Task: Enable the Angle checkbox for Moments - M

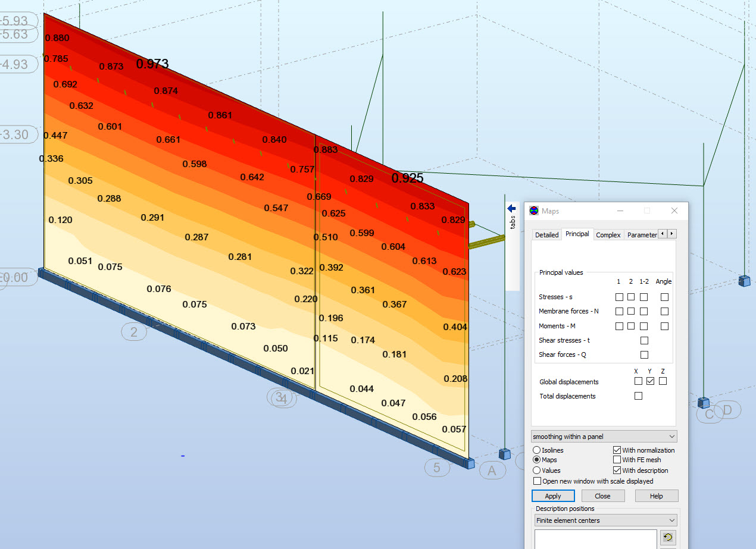Action: pos(664,325)
